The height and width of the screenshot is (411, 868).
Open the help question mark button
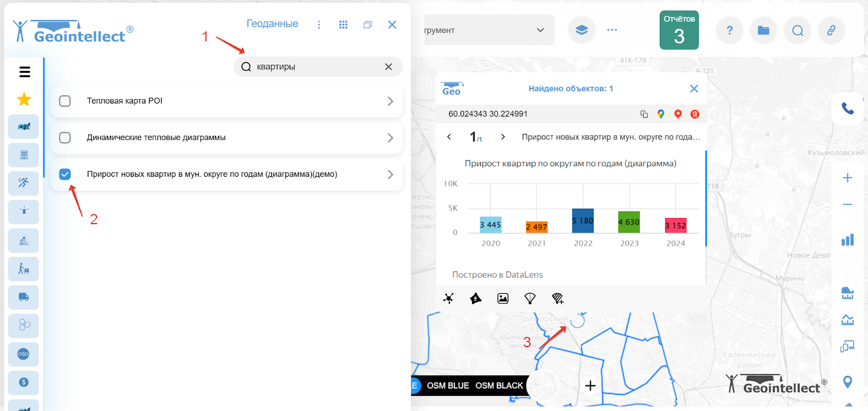[730, 30]
